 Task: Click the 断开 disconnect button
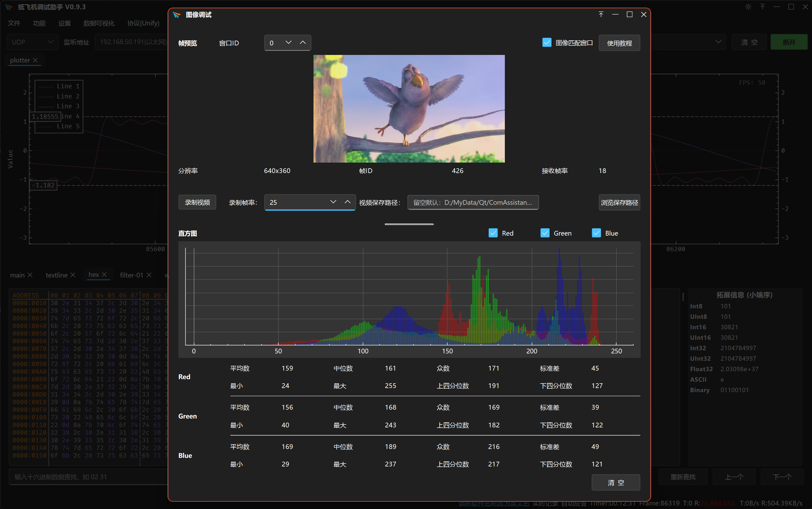(789, 42)
